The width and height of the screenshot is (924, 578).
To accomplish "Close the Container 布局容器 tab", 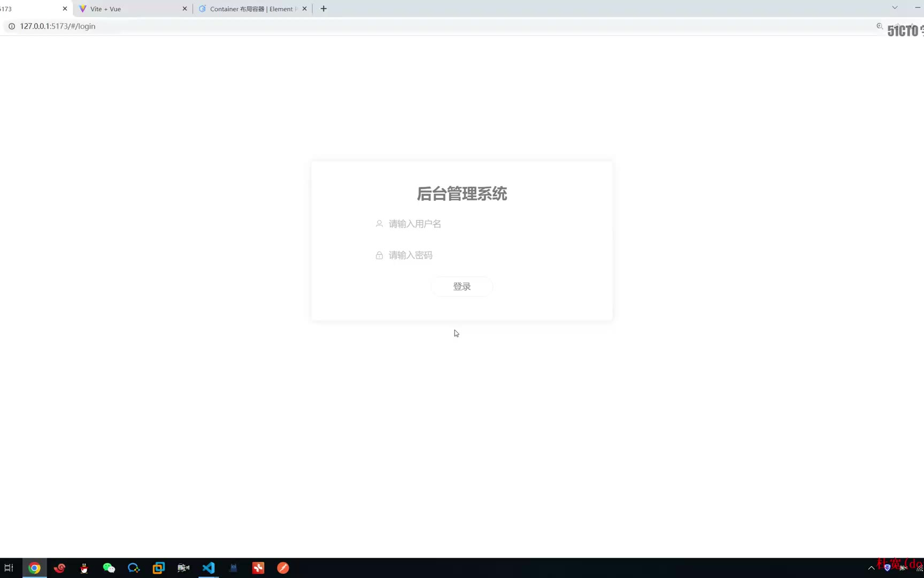I will coord(305,9).
